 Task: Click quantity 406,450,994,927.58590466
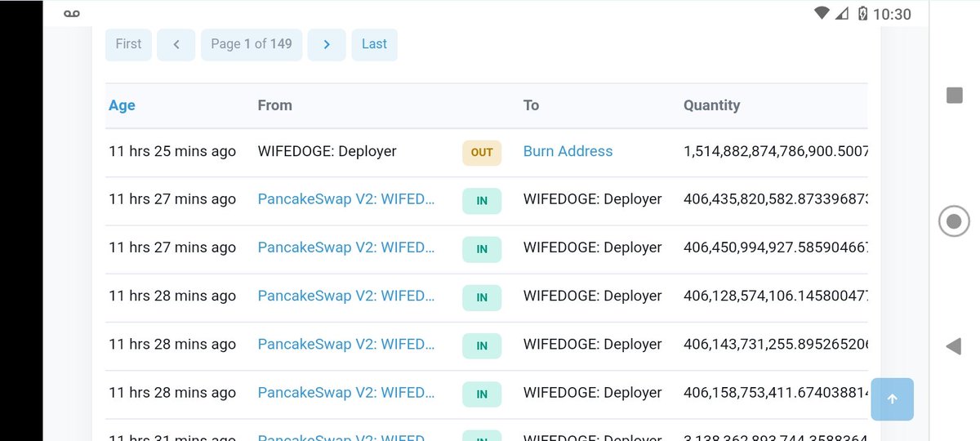(775, 247)
